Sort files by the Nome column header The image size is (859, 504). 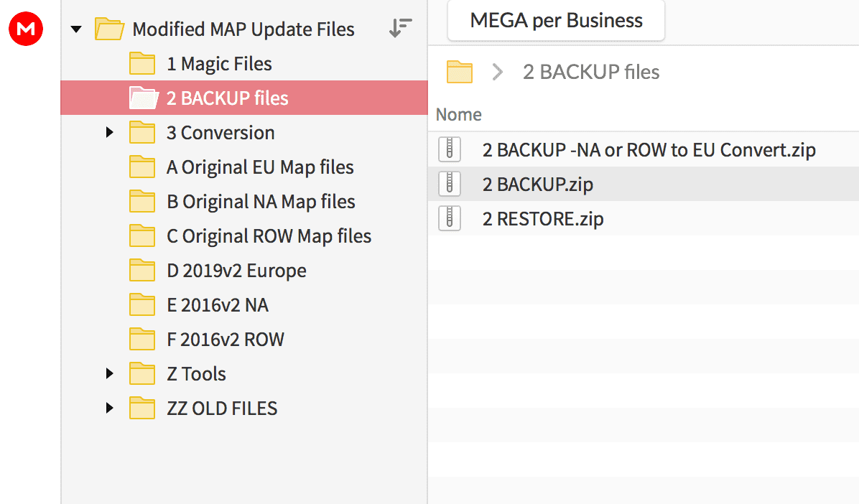(459, 115)
